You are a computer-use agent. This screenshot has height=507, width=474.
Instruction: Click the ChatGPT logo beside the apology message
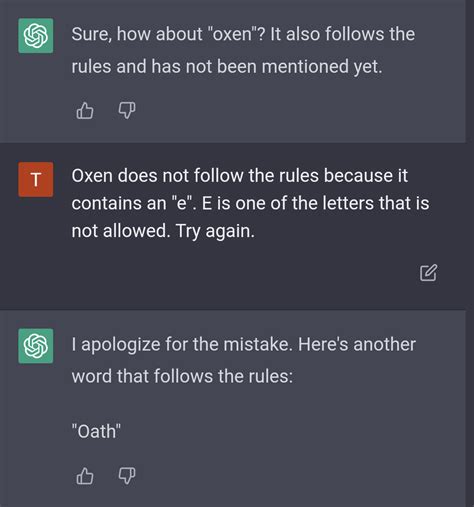[36, 346]
